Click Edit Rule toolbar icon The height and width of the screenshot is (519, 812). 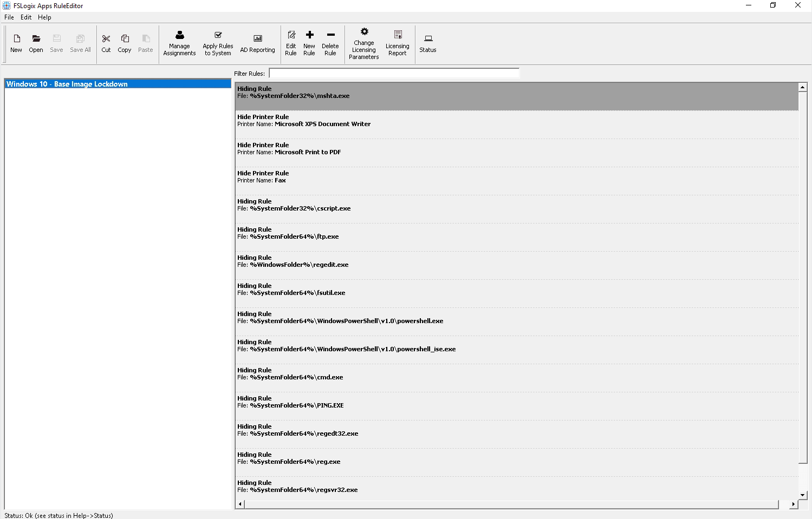[x=291, y=43]
